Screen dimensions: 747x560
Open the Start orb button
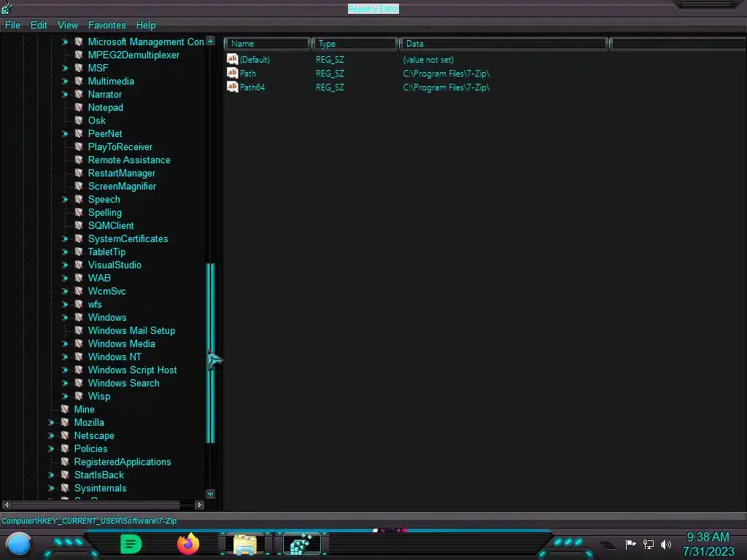point(18,544)
